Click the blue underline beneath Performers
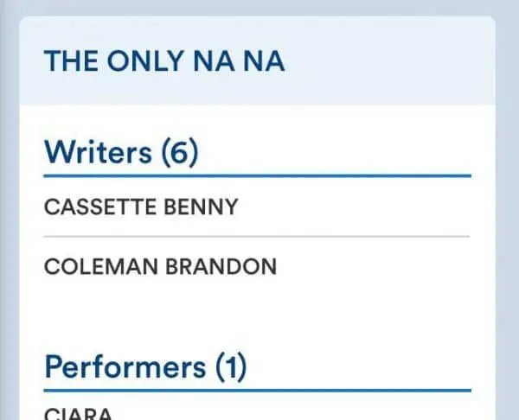519x420 pixels. click(x=257, y=391)
